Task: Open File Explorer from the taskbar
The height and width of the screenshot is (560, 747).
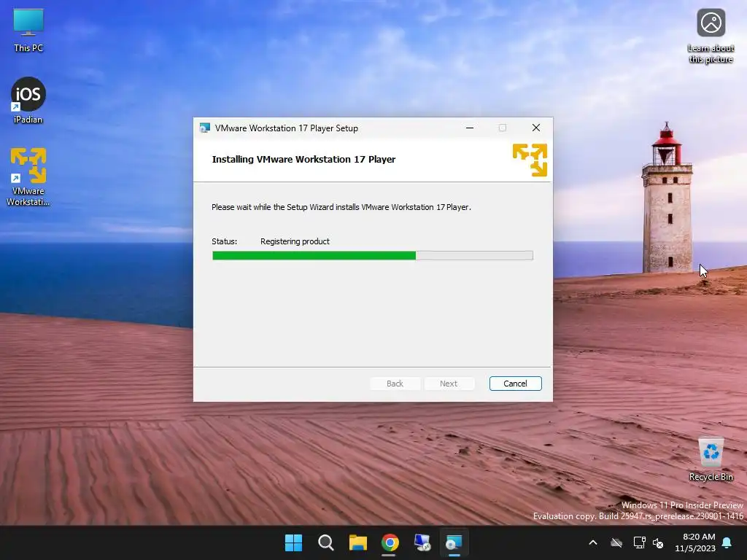Action: 357,542
